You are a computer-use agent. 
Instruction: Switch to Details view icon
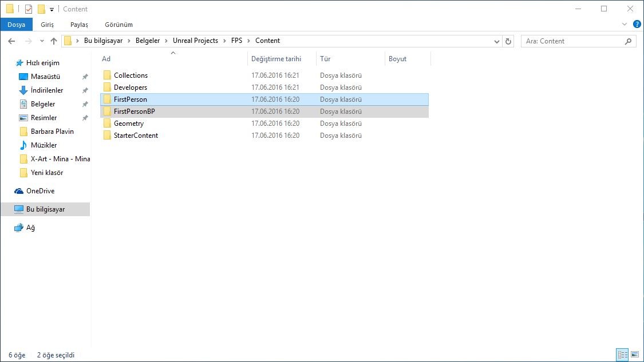point(623,354)
